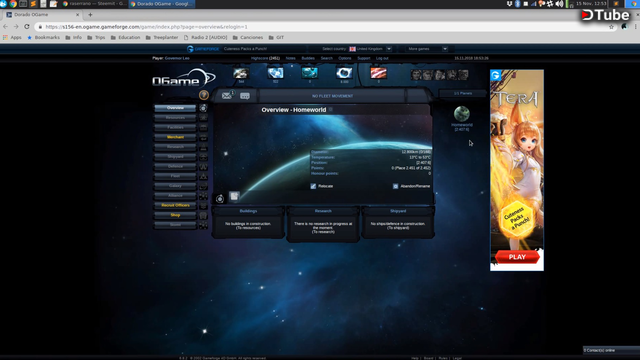This screenshot has height=360, width=640.
Task: Click the Log out link
Action: [x=382, y=58]
